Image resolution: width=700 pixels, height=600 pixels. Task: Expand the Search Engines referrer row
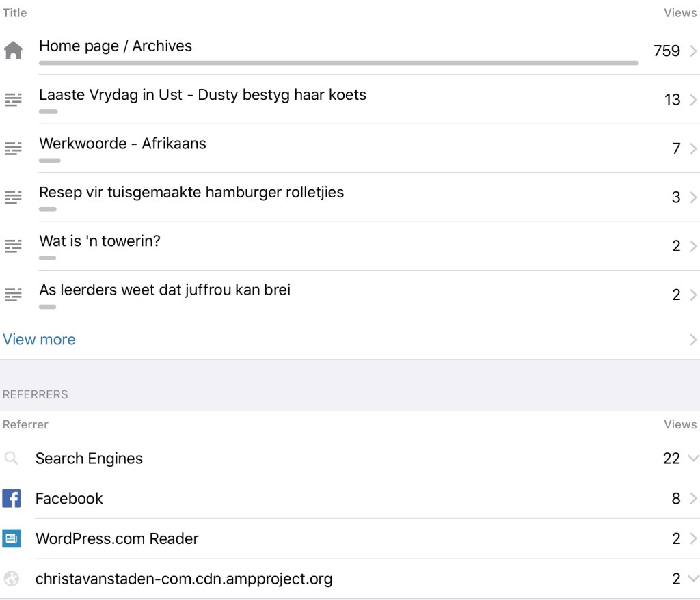(x=694, y=459)
